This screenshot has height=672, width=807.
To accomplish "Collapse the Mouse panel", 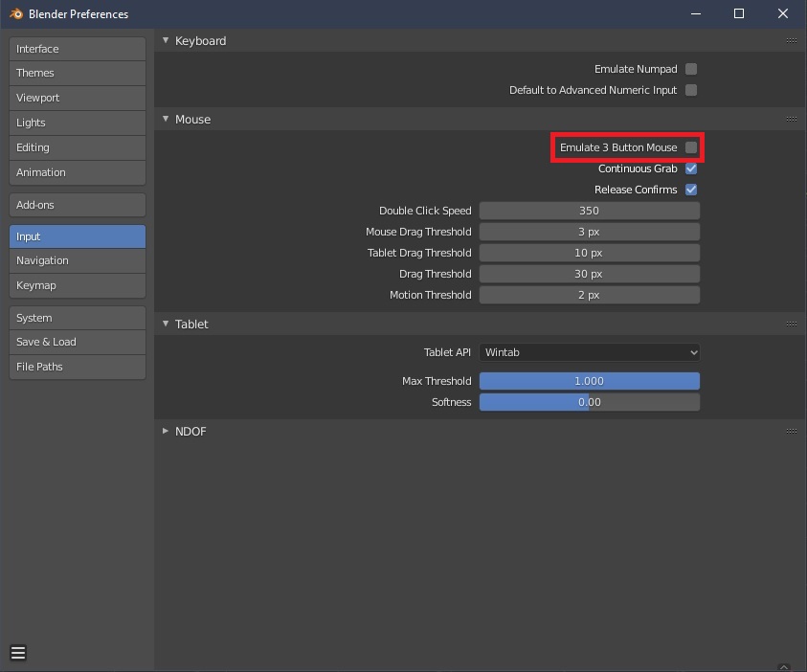I will (166, 119).
